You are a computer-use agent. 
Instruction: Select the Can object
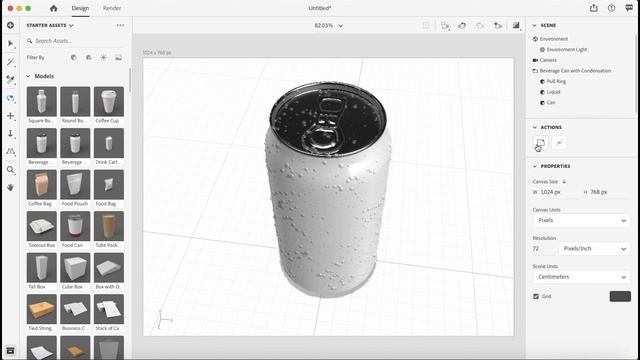[x=551, y=103]
